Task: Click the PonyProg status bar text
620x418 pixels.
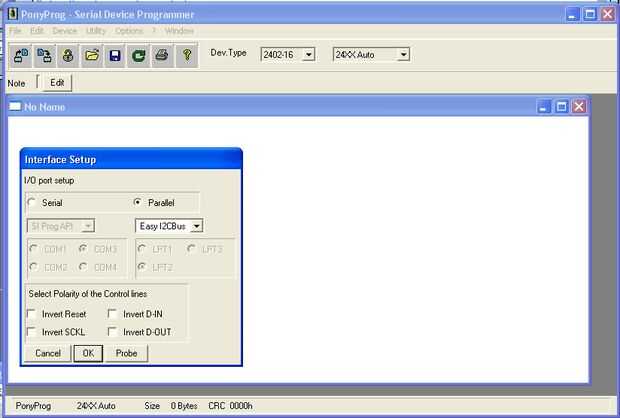Action: (x=33, y=406)
